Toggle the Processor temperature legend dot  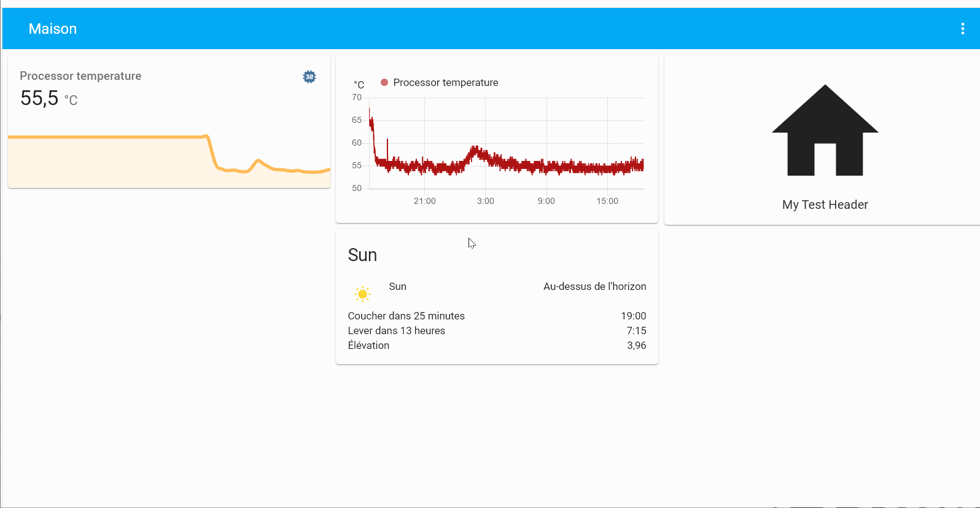(384, 82)
